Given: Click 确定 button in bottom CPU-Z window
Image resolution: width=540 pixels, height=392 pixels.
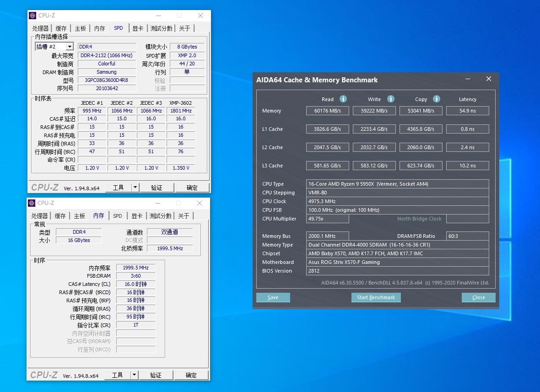Looking at the screenshot, I should (191, 375).
